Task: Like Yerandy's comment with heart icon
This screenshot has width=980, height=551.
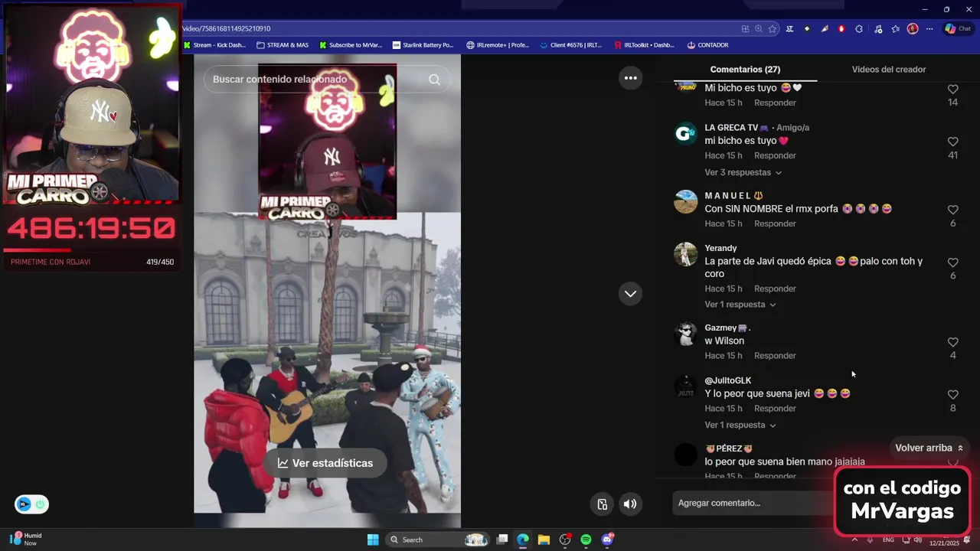Action: [x=952, y=262]
